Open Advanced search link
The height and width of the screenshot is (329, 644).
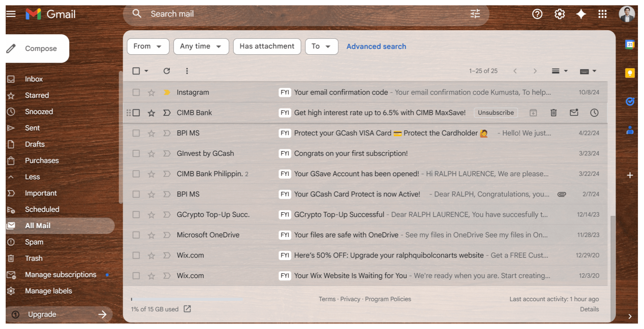coord(376,46)
